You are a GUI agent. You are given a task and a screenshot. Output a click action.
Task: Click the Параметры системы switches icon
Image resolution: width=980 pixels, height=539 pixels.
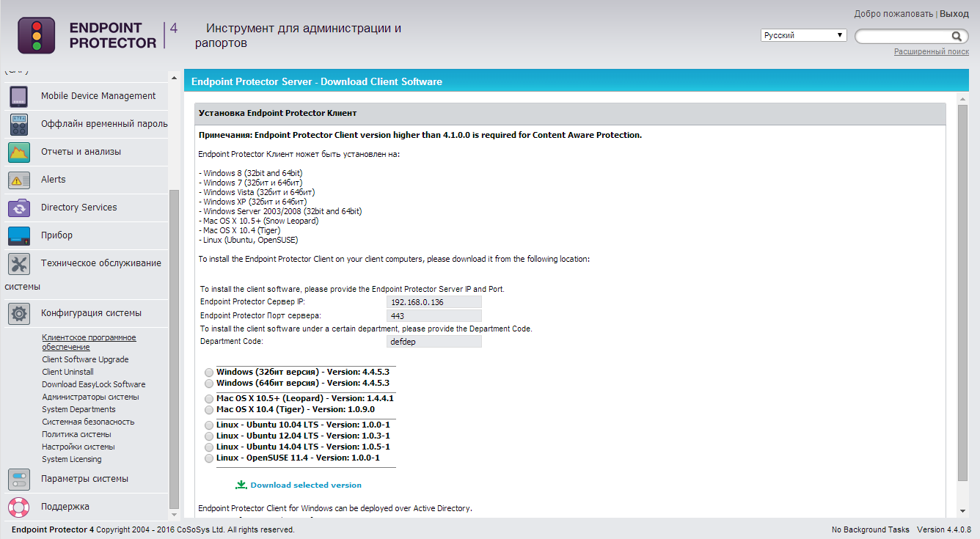19,479
